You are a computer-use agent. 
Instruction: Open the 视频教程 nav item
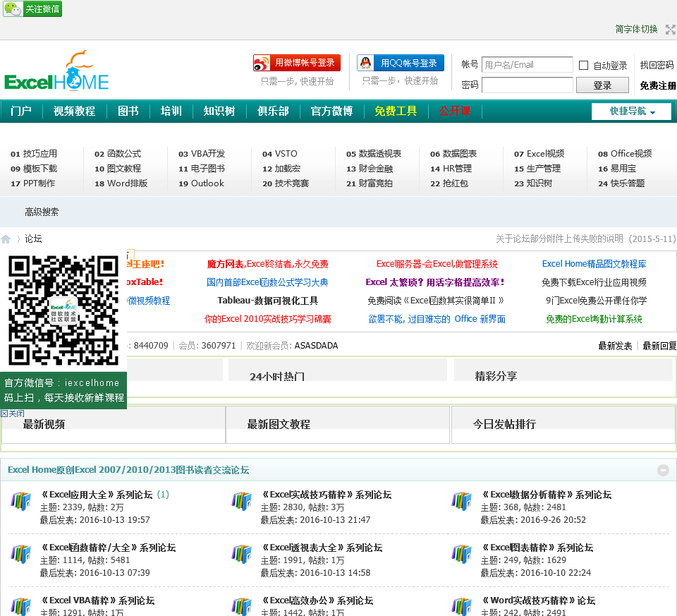74,111
